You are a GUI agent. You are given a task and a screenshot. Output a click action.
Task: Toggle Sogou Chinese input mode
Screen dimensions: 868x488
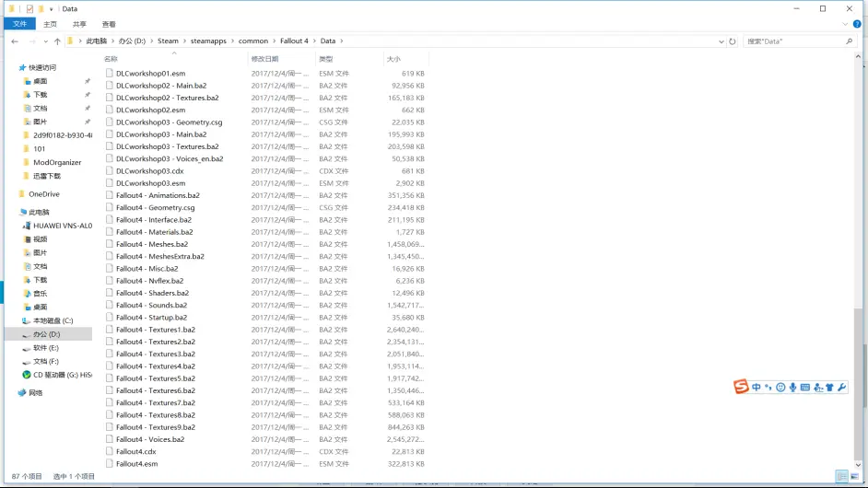(x=757, y=388)
